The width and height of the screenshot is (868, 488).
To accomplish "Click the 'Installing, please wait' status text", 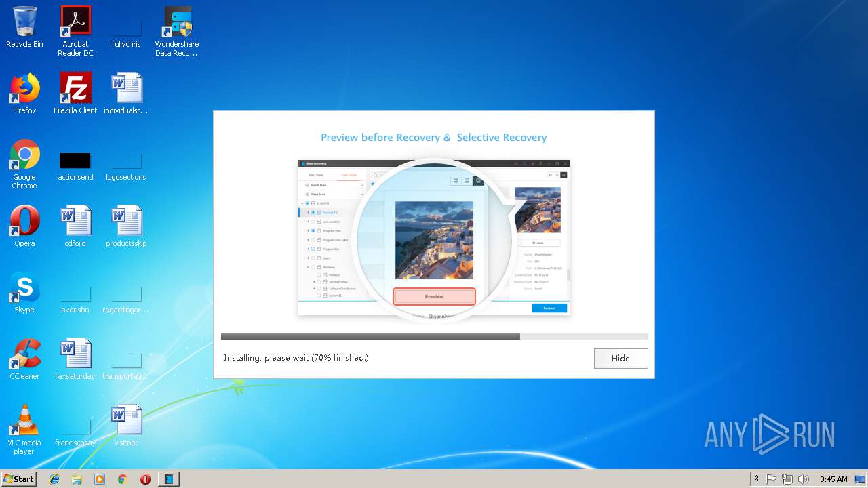I will pyautogui.click(x=296, y=358).
